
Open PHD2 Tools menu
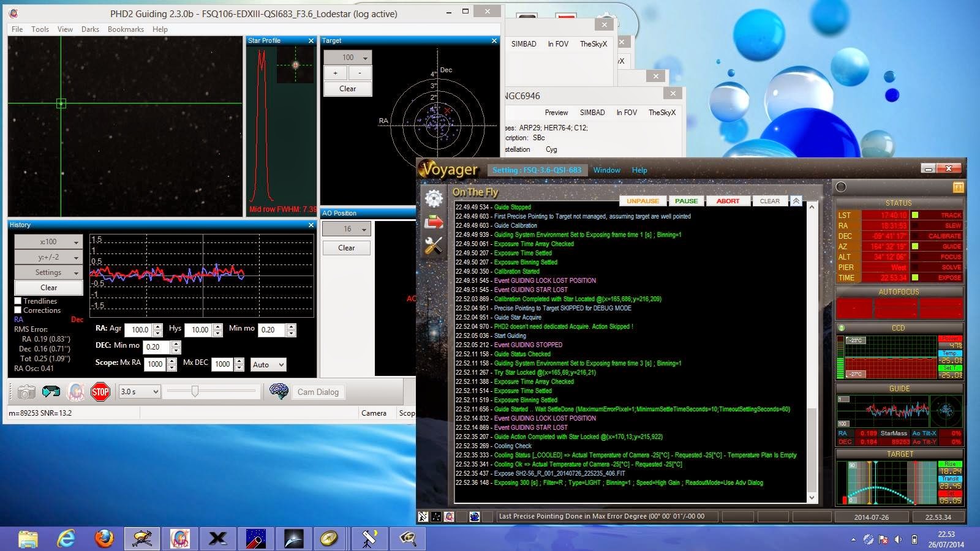tap(40, 29)
